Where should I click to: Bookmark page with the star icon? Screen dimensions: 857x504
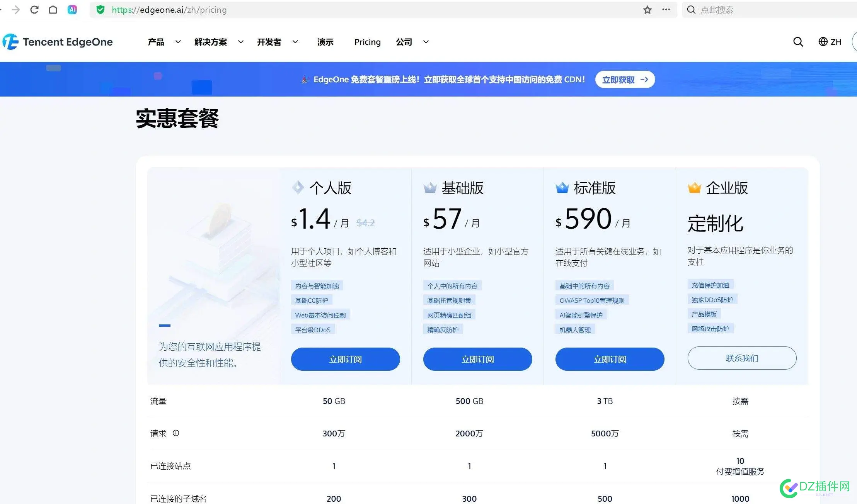647,10
